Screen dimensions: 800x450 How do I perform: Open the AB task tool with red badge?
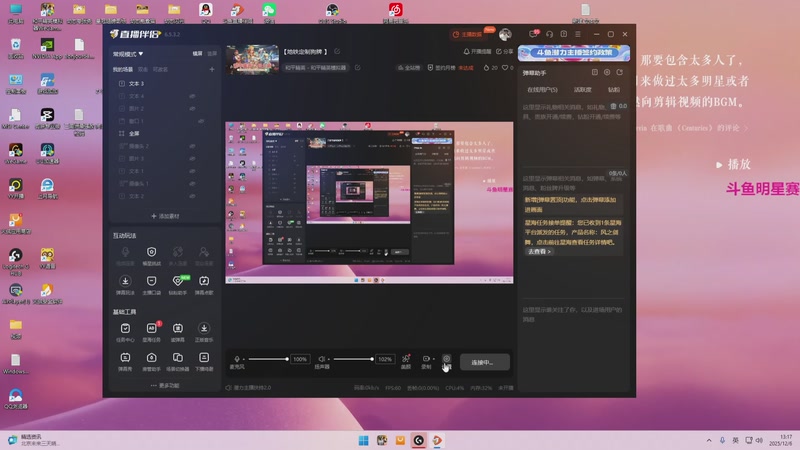click(152, 332)
